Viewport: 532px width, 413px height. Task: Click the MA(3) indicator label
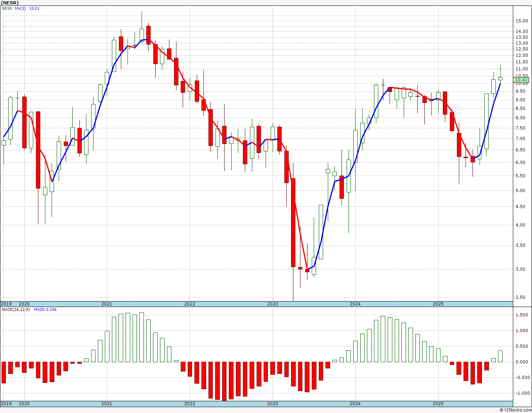click(x=21, y=9)
